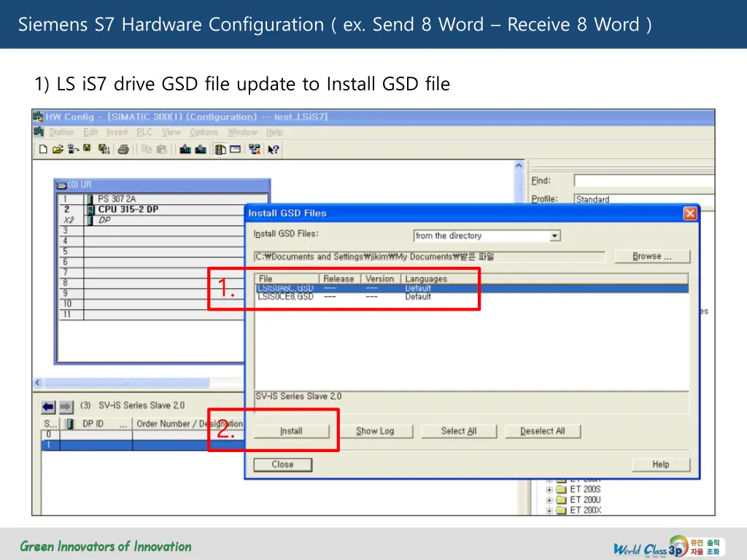Close the Install GSD Files dialog with X

coord(690,214)
